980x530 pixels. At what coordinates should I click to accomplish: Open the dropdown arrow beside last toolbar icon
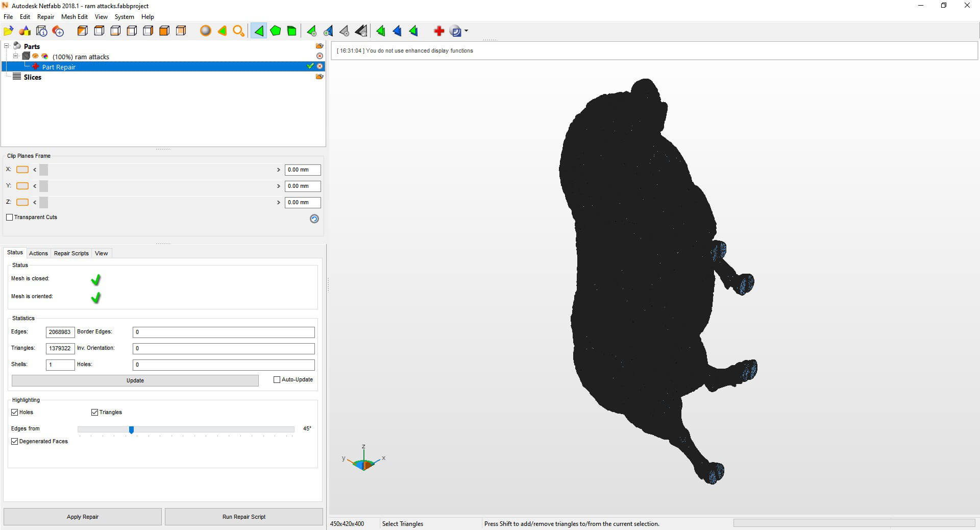tap(467, 31)
